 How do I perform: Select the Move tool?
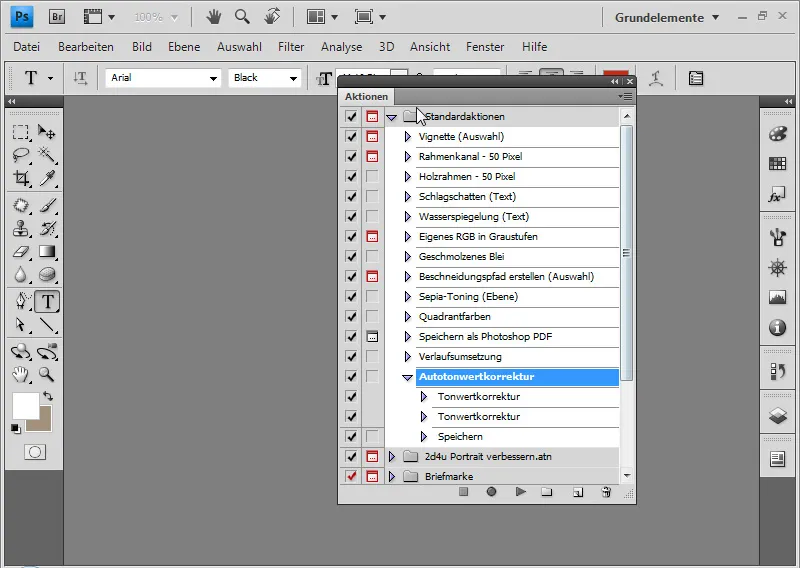point(47,132)
